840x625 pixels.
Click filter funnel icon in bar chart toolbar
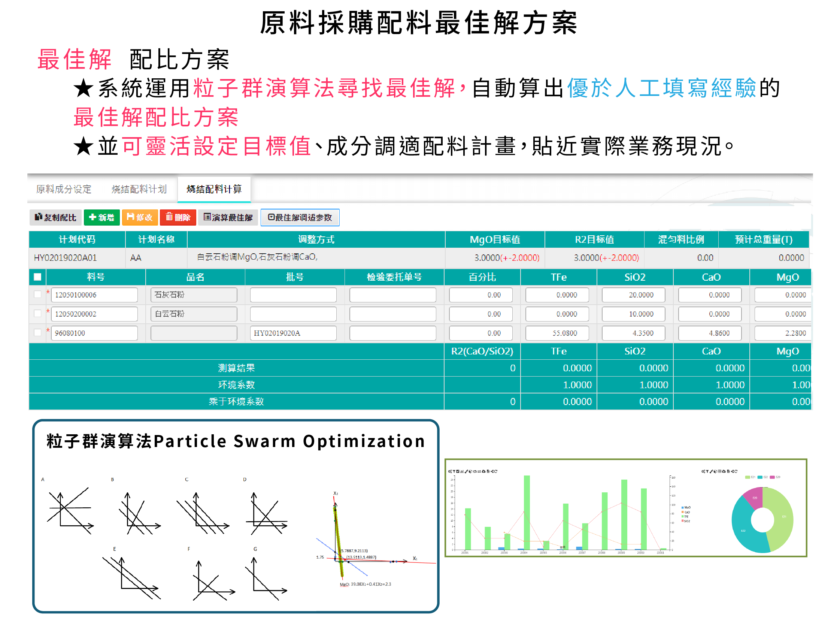(454, 471)
